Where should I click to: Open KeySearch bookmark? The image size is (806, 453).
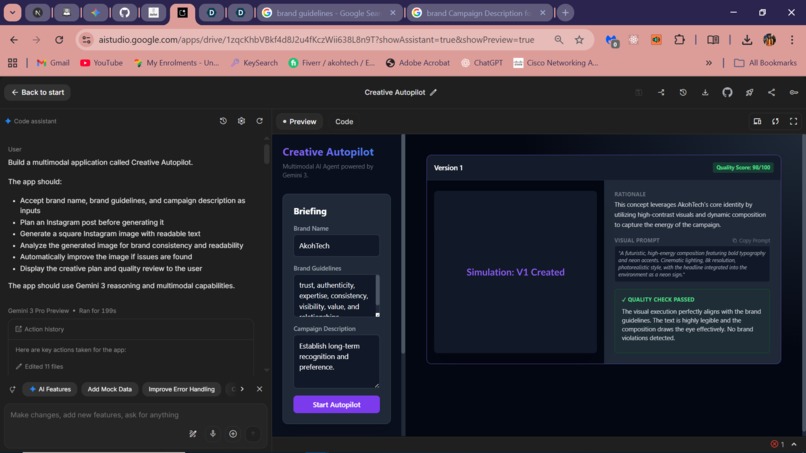click(x=254, y=63)
